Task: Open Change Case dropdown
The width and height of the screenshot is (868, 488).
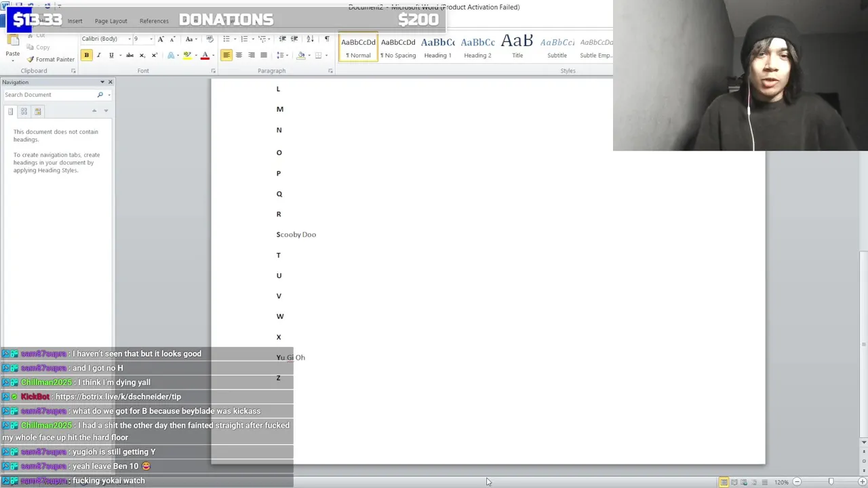Action: (x=190, y=39)
